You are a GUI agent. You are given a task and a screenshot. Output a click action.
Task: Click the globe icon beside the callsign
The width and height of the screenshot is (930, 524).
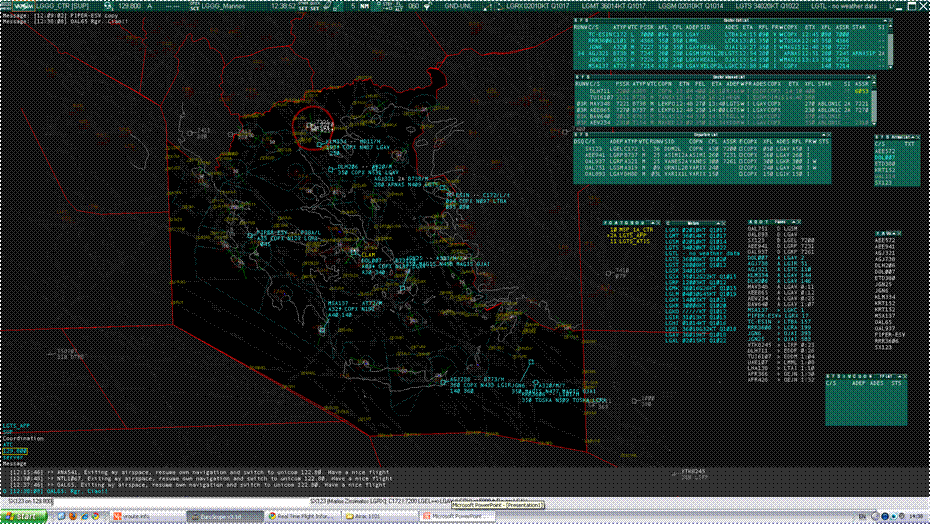109,6
